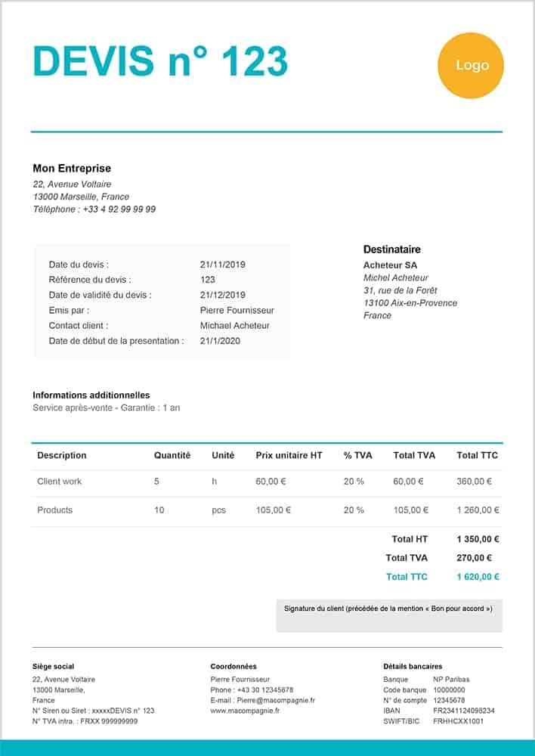Viewport: 535px width, 756px height.
Task: Click the Acheteur SA recipient name
Action: 390,265
